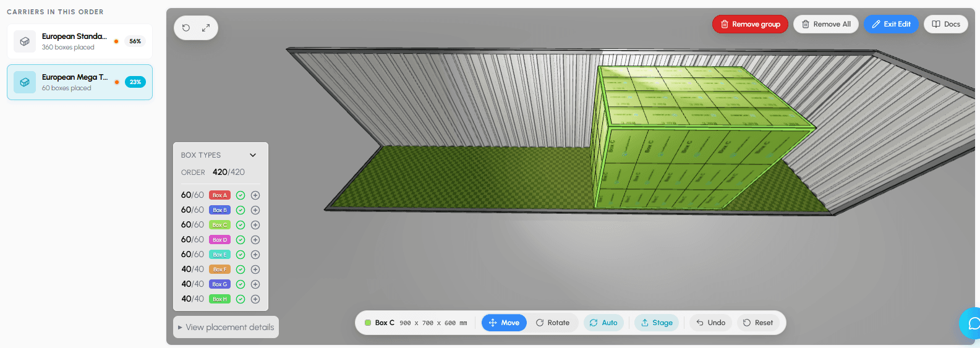Image resolution: width=980 pixels, height=348 pixels.
Task: Click the Remove All button
Action: (x=826, y=24)
